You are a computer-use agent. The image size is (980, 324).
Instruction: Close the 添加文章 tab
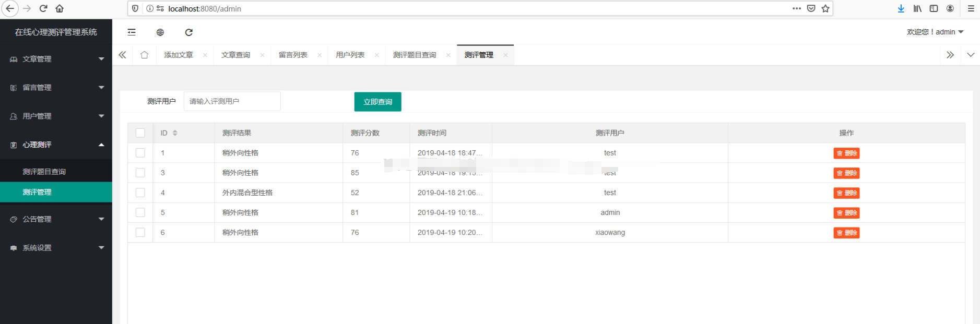tap(205, 55)
